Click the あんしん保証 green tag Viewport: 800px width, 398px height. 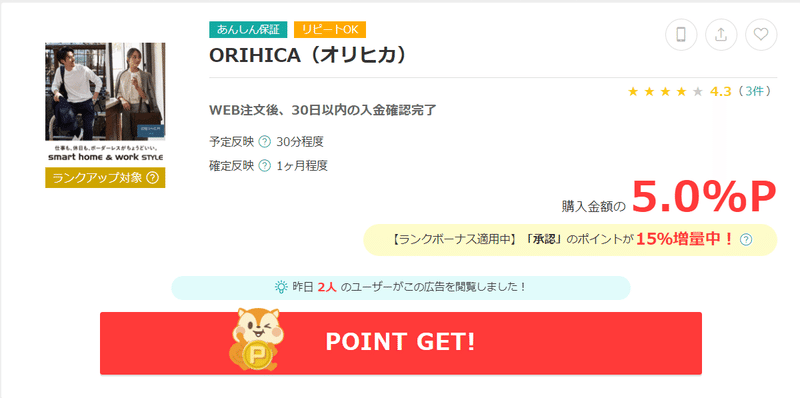point(248,30)
